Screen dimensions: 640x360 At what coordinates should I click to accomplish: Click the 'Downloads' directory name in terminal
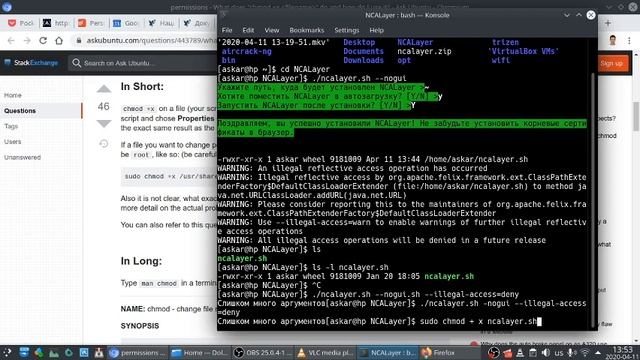click(363, 60)
